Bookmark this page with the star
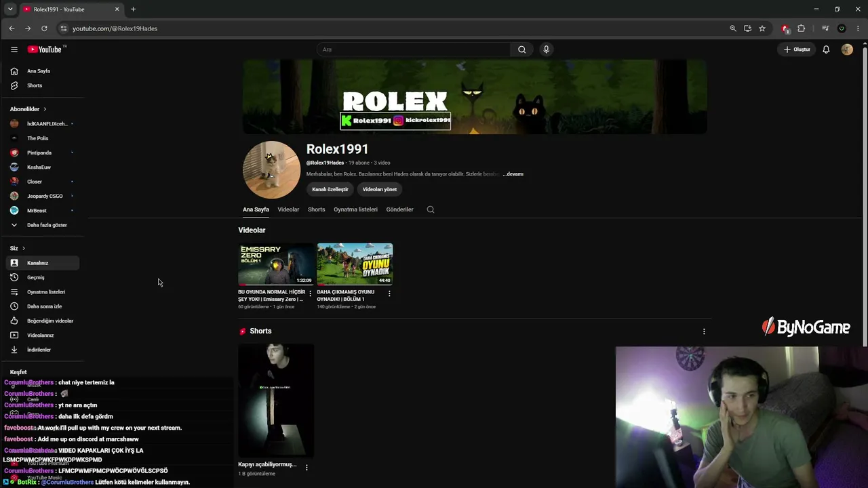Viewport: 868px width, 488px height. pos(762,28)
